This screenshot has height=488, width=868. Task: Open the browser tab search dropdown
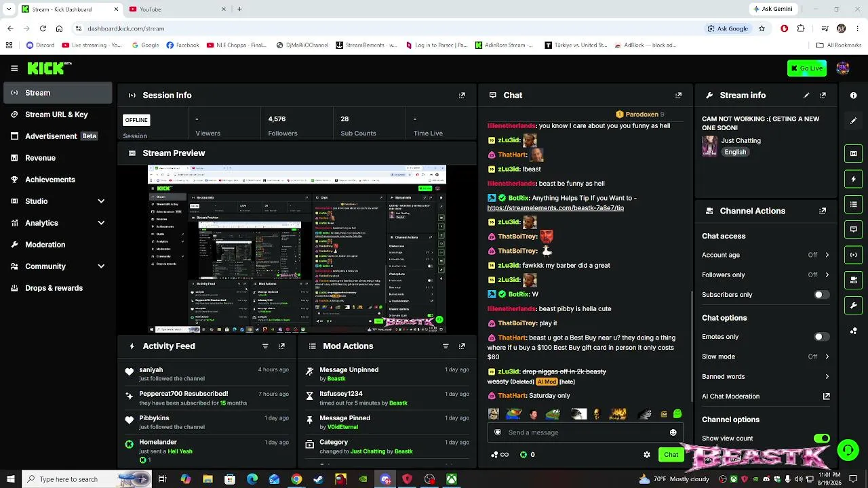(9, 9)
